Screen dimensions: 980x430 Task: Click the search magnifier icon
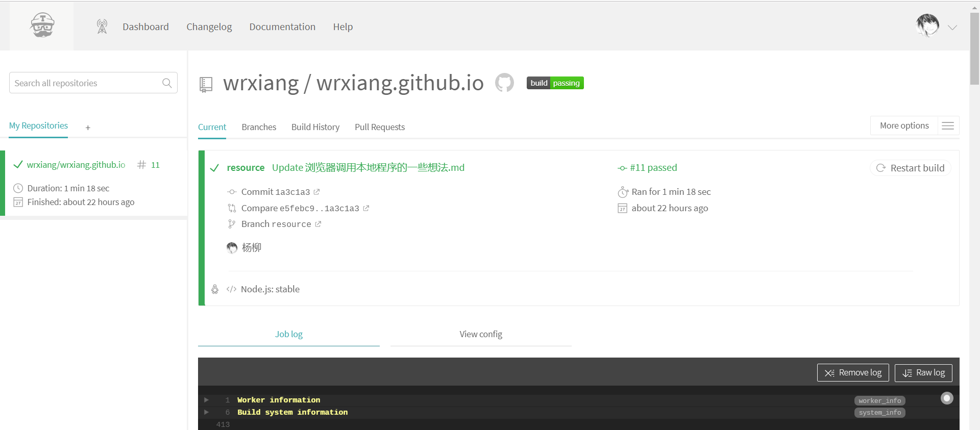pyautogui.click(x=167, y=83)
